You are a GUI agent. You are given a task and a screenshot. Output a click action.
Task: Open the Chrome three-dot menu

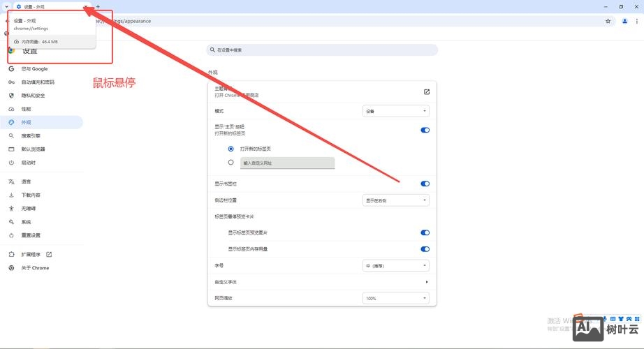tap(637, 21)
